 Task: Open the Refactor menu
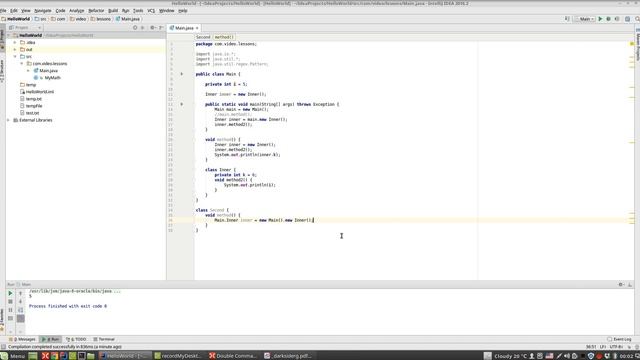96,11
